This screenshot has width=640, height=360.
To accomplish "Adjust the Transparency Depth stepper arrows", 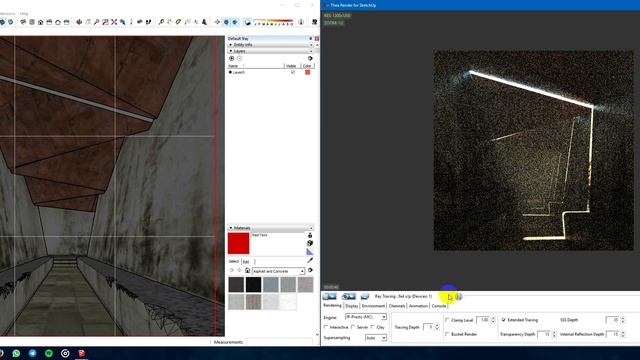I will click(x=554, y=334).
